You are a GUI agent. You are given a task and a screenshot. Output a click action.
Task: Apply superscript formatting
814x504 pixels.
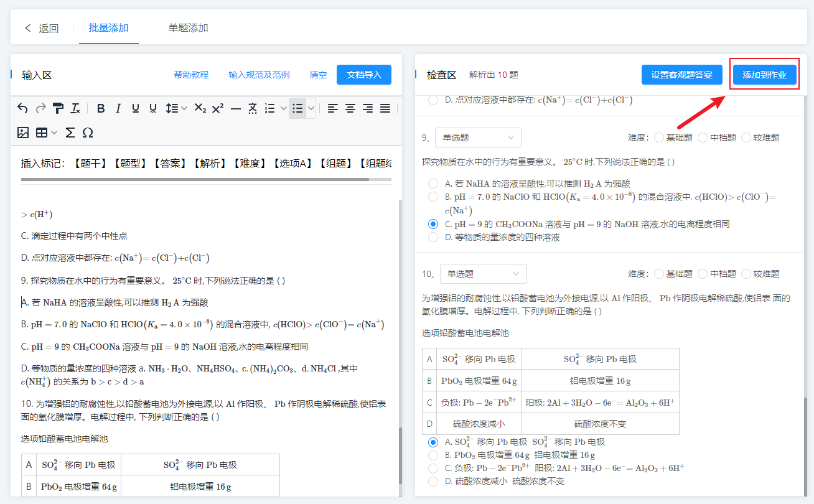point(217,108)
